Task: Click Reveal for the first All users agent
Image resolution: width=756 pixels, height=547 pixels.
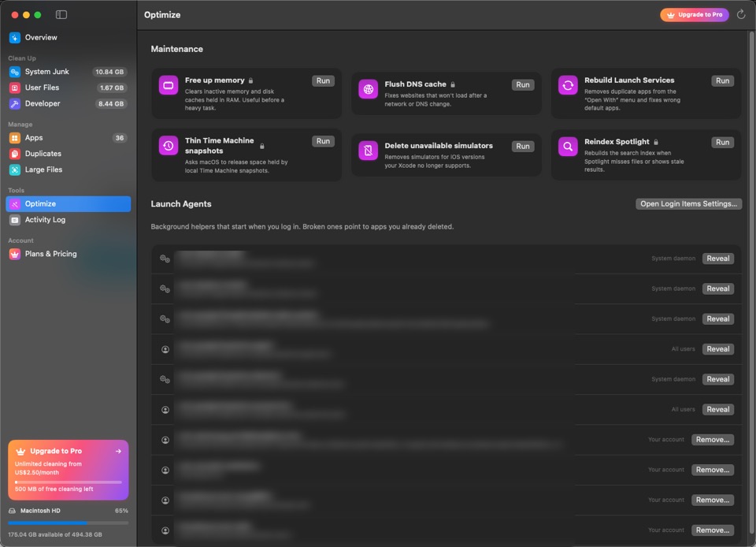Action: click(x=718, y=348)
